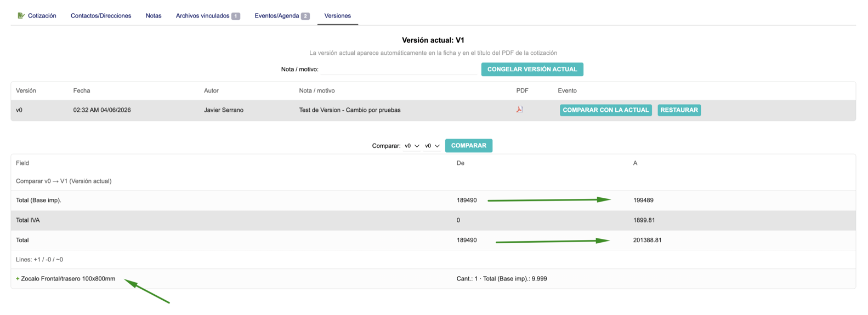Click the 'A' column header

[x=635, y=163]
